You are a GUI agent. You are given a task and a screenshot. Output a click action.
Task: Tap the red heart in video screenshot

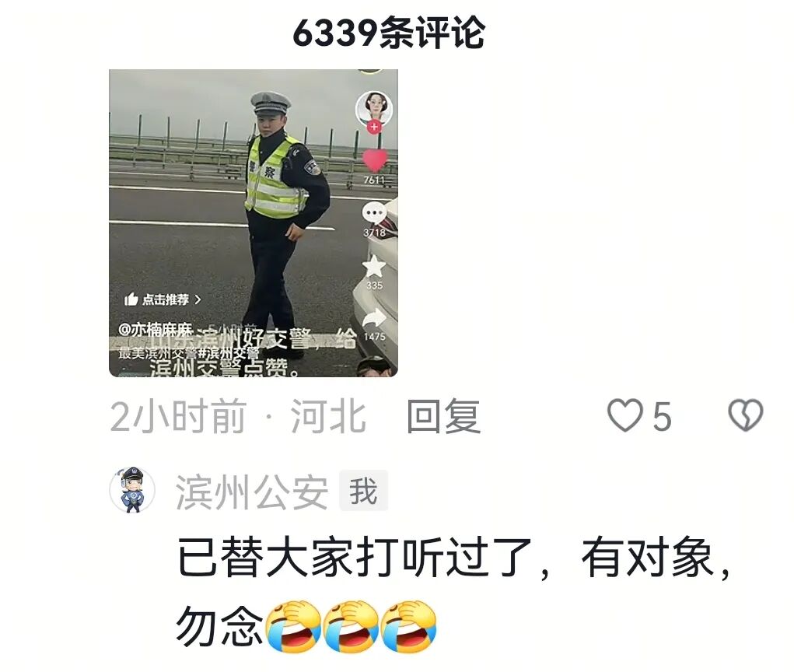[375, 160]
